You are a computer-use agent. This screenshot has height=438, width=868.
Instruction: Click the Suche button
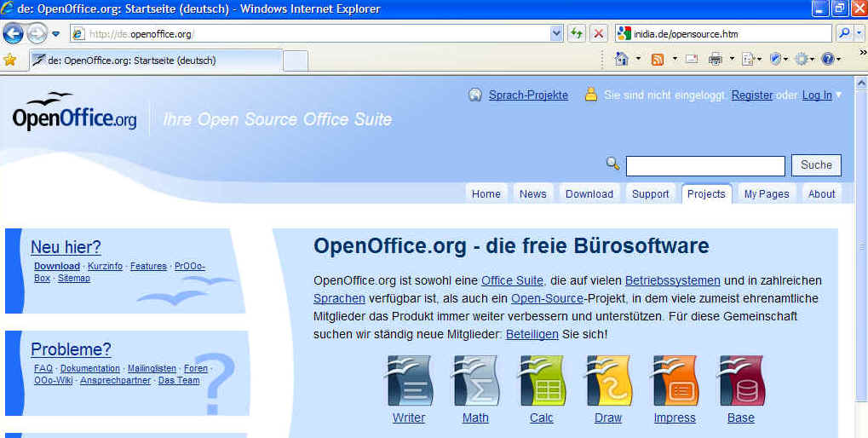(816, 165)
